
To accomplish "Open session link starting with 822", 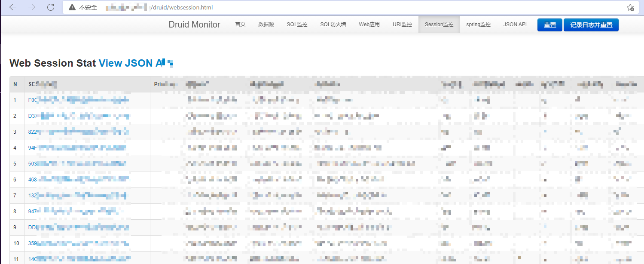I will (79, 132).
